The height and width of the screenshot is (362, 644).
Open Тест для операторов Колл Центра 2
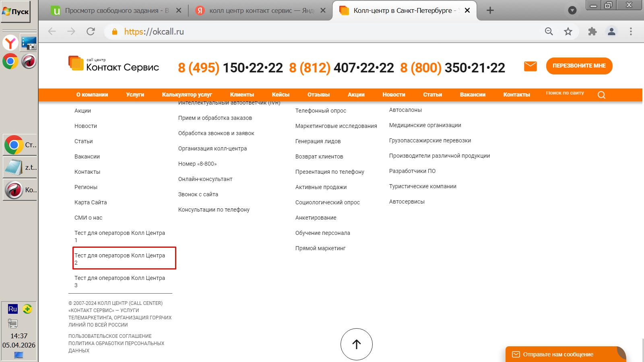point(120,259)
